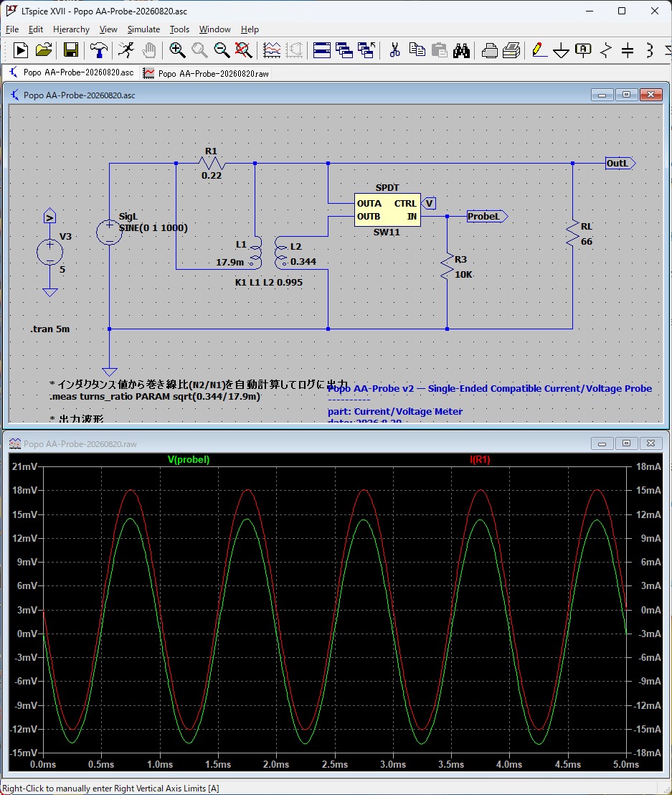Screen dimensions: 672x795
Task: Zoom to full extents with crossed magnifier icon
Action: tap(244, 50)
